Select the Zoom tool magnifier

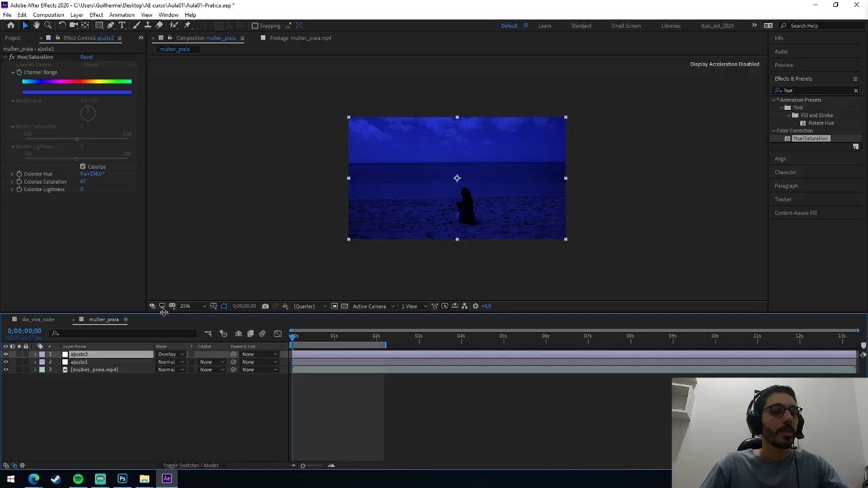tap(48, 25)
